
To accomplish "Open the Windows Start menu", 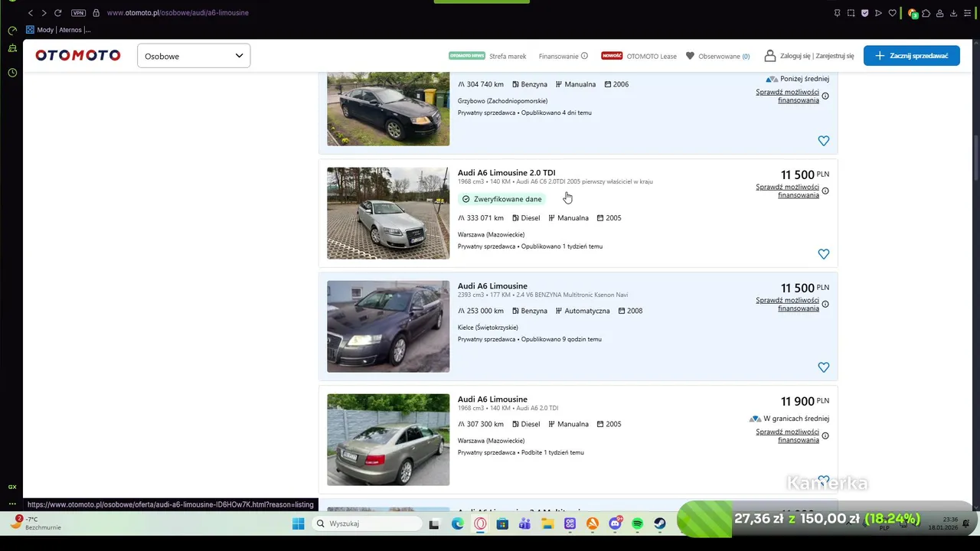I will (x=298, y=524).
